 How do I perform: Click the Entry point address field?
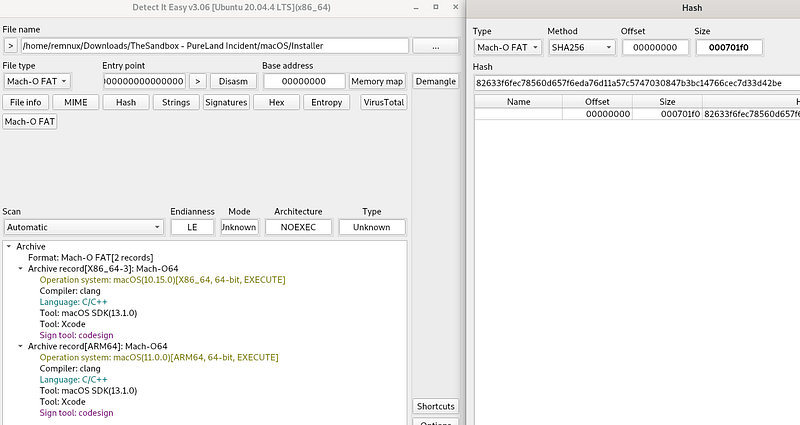144,81
